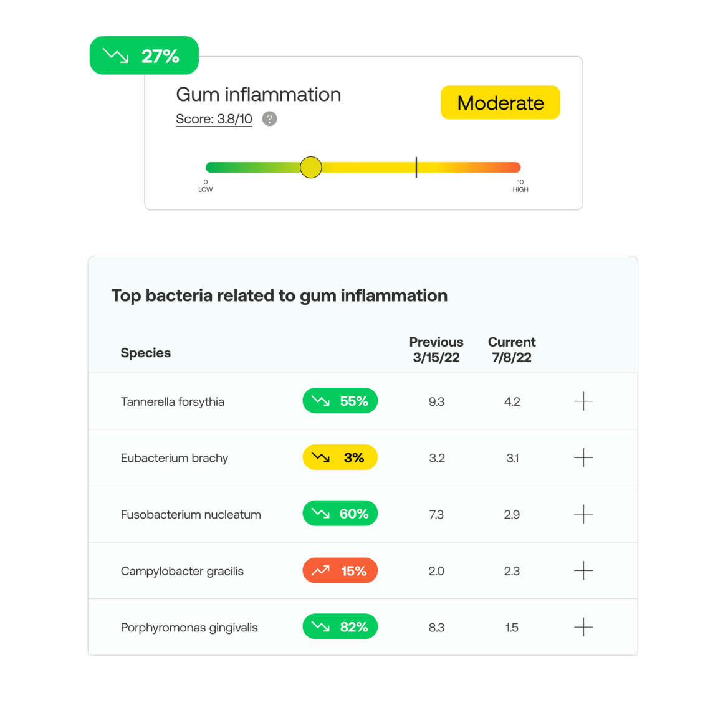Screen dimensions: 728x728
Task: Expand the Tannerella forsythia row
Action: tap(583, 401)
